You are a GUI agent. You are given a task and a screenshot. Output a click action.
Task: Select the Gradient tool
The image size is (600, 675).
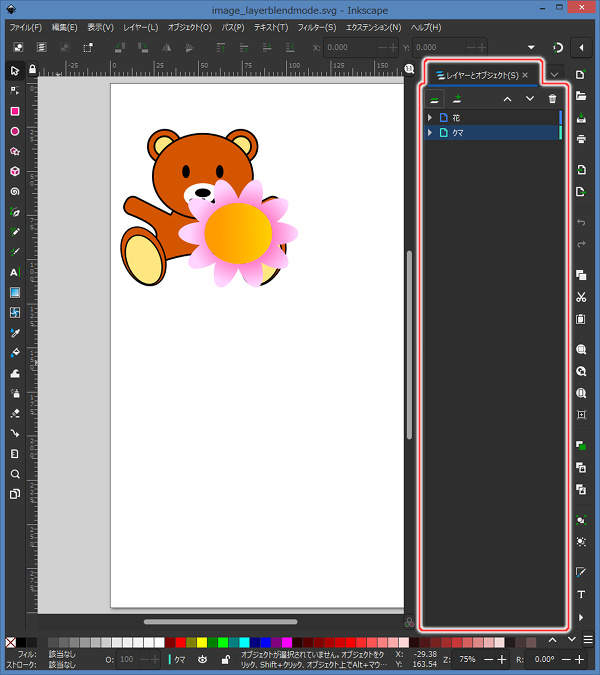coord(15,292)
